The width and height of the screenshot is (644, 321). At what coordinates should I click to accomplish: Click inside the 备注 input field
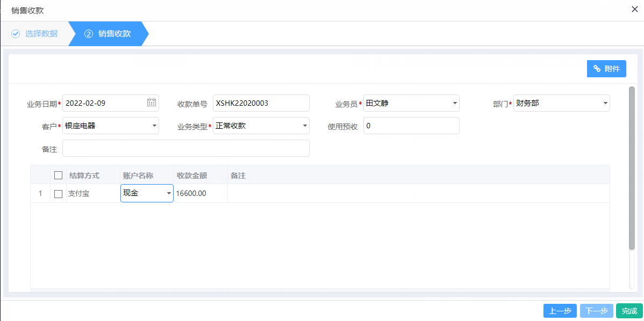click(185, 148)
